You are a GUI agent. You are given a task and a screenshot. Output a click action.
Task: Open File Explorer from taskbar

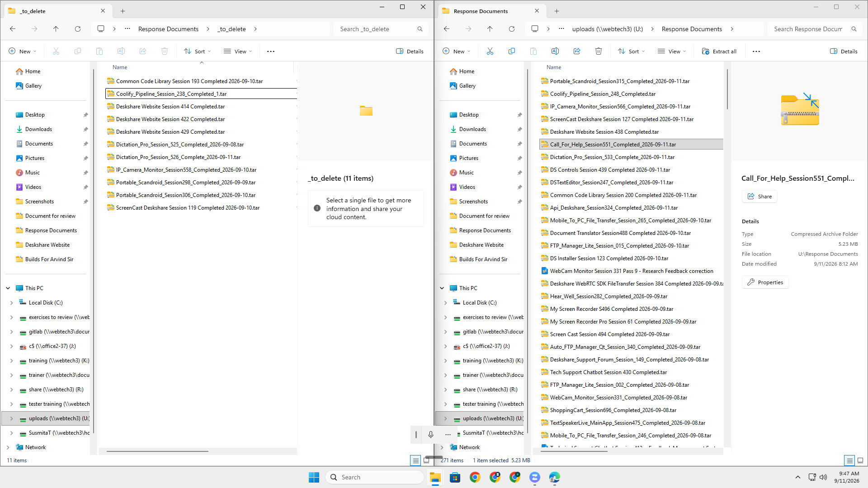click(x=435, y=477)
